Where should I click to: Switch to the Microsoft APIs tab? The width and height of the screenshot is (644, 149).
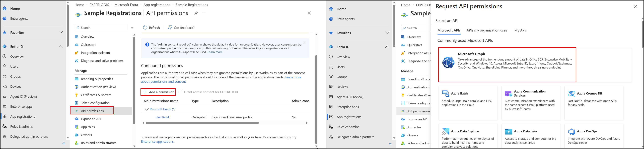pyautogui.click(x=449, y=30)
